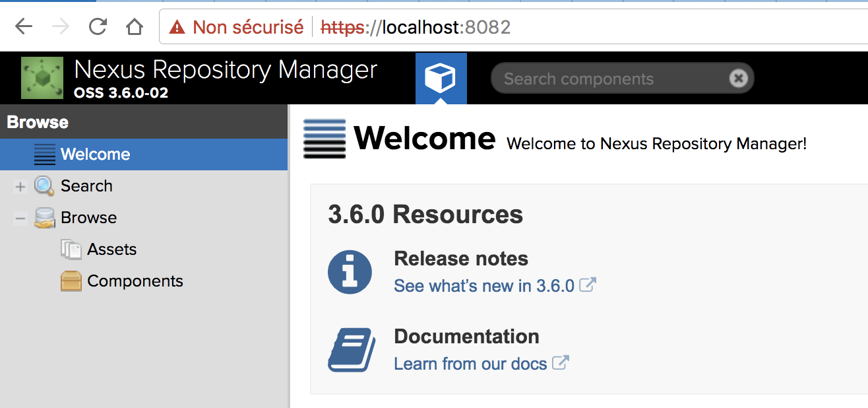Expand the Search tree node
This screenshot has width=868, height=408.
coord(20,187)
